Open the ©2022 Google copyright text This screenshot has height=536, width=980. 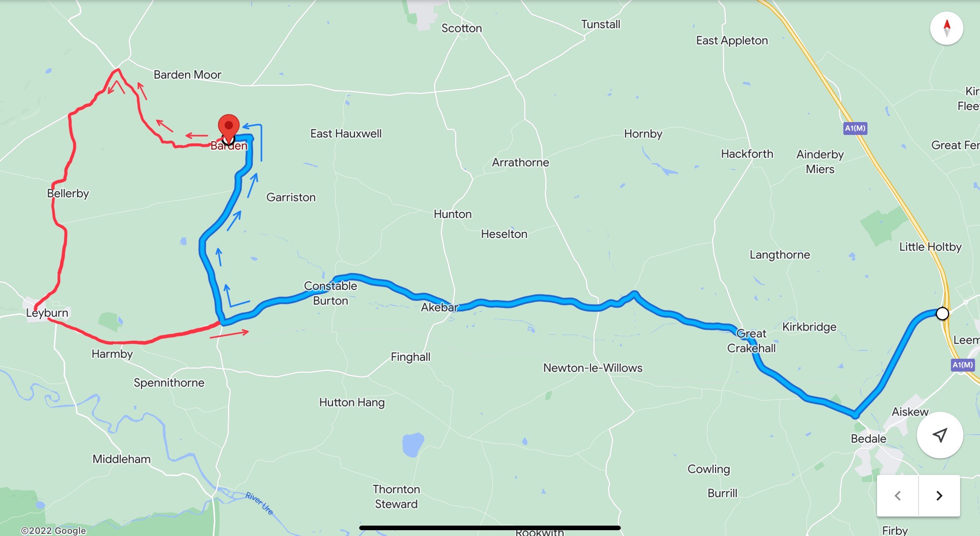[x=53, y=531]
